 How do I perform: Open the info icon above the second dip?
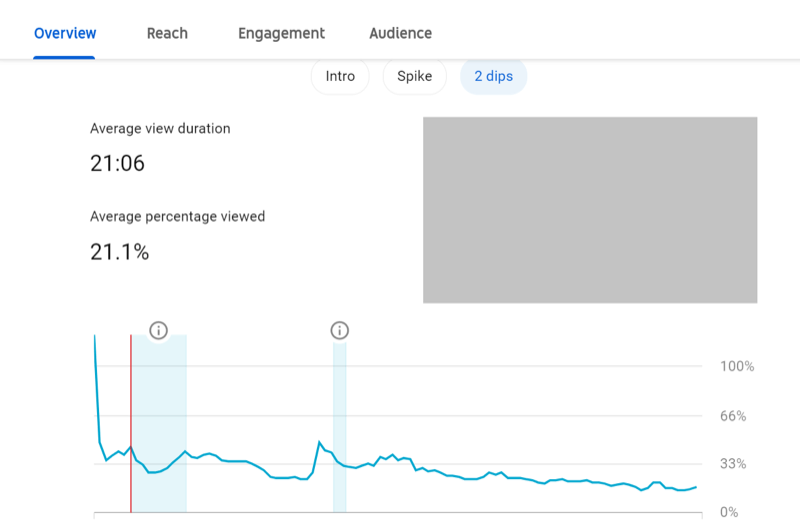(x=339, y=330)
